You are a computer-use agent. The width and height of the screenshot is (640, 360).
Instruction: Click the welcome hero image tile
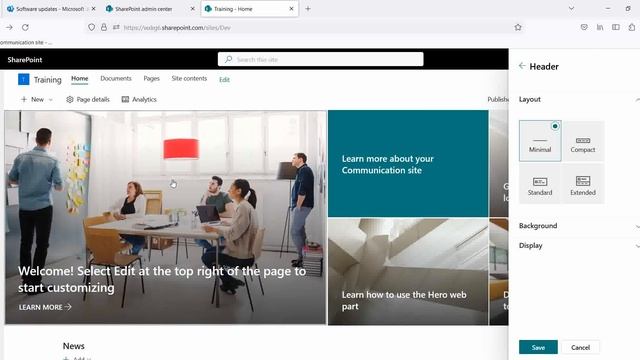tap(166, 217)
